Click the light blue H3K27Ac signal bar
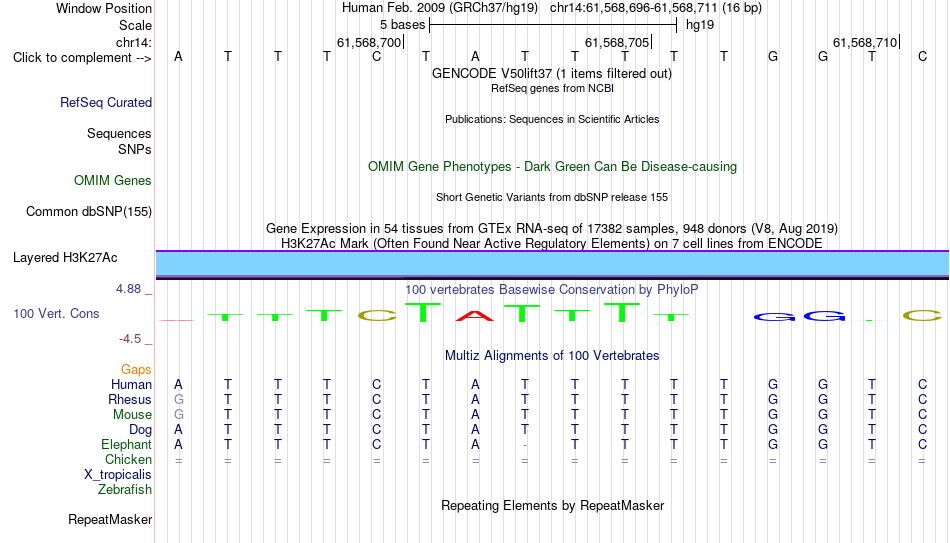This screenshot has height=543, width=950. click(x=552, y=264)
